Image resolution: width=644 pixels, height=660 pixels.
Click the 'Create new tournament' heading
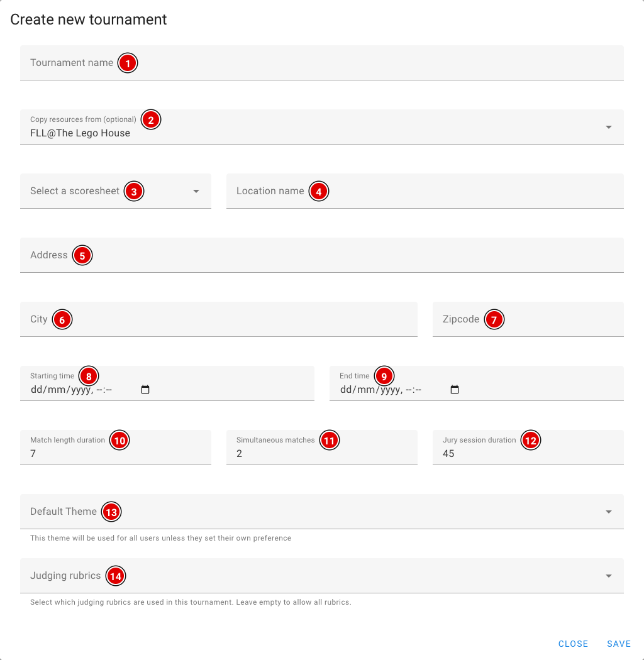(89, 19)
